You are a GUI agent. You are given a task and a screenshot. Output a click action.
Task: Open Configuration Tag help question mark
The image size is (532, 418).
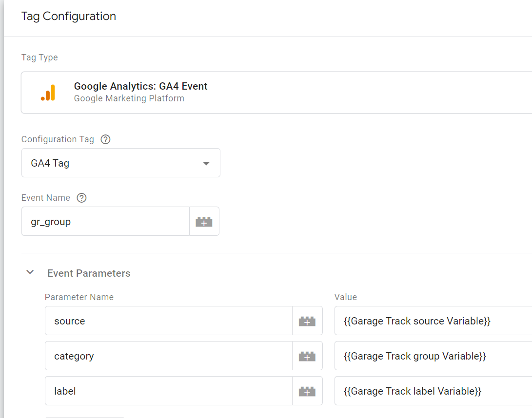105,139
